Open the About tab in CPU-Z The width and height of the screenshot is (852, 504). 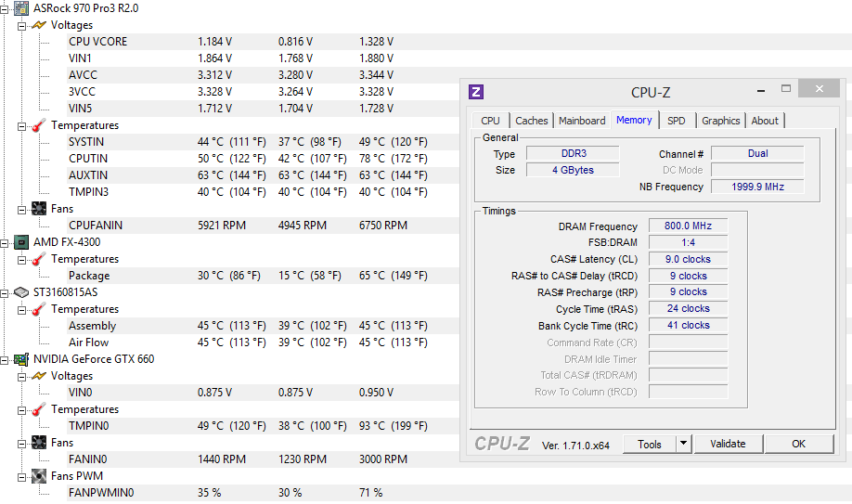[765, 121]
